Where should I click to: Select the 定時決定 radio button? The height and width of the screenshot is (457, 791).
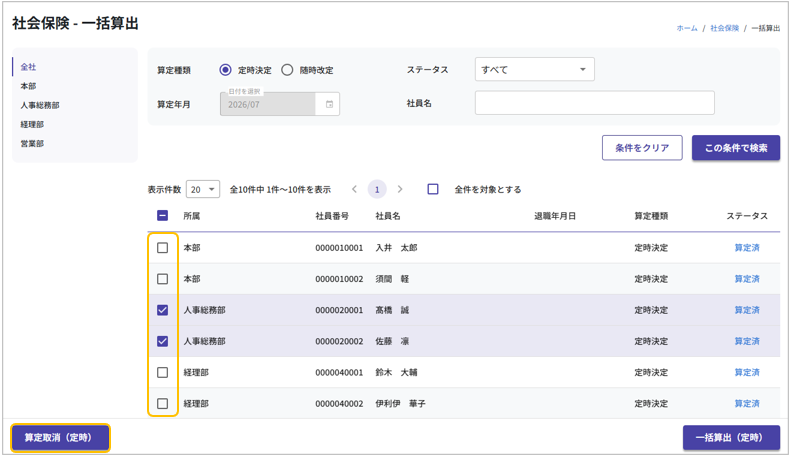click(x=226, y=70)
